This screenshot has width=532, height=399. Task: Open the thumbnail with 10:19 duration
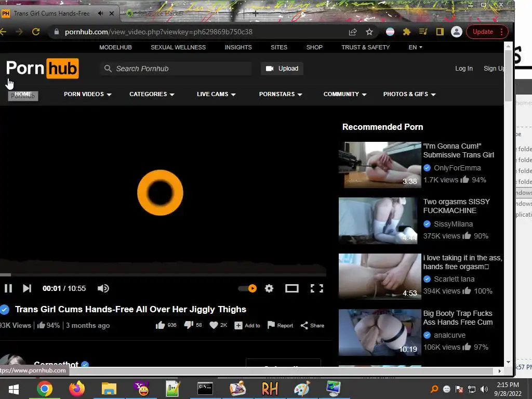pos(380,332)
